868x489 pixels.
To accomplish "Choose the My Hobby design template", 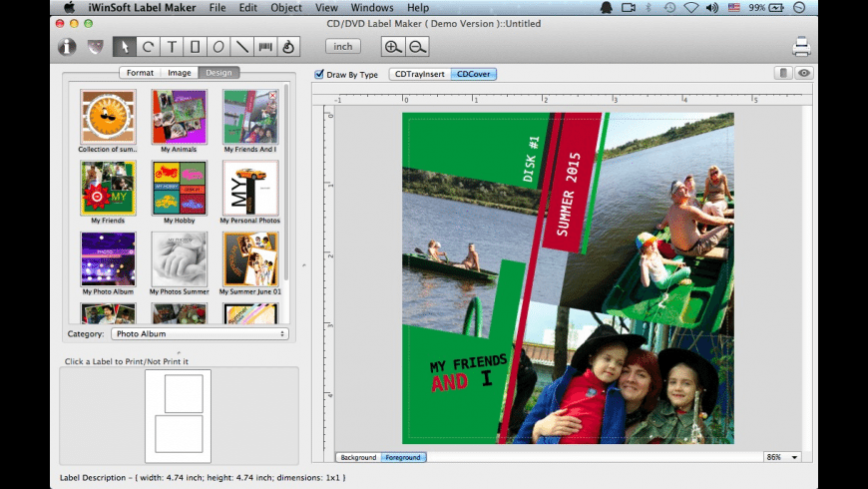I will [179, 189].
